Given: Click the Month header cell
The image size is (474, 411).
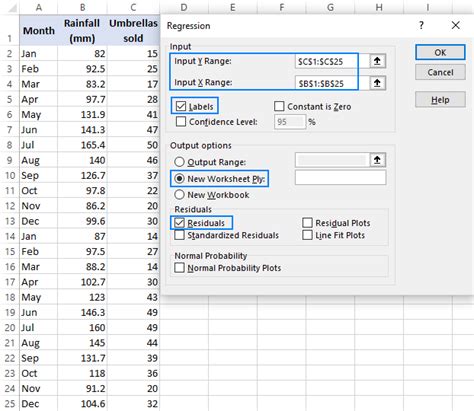Looking at the screenshot, I should point(39,30).
